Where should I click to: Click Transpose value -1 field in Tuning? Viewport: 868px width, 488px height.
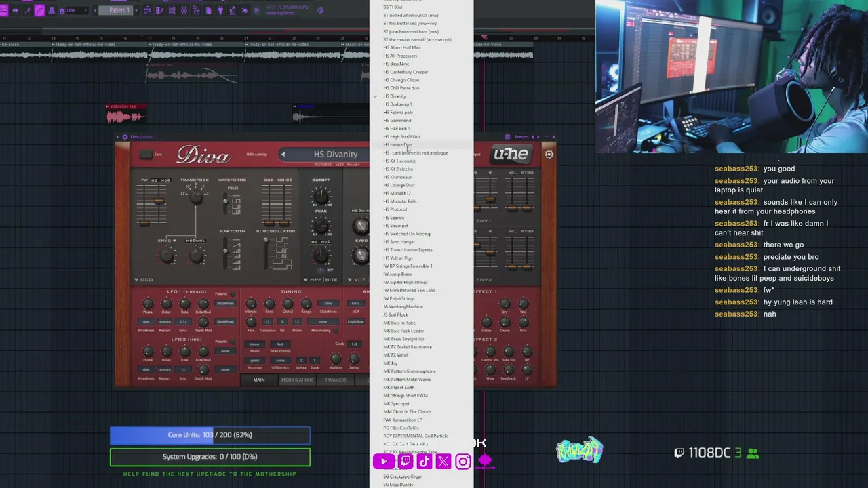pos(267,322)
